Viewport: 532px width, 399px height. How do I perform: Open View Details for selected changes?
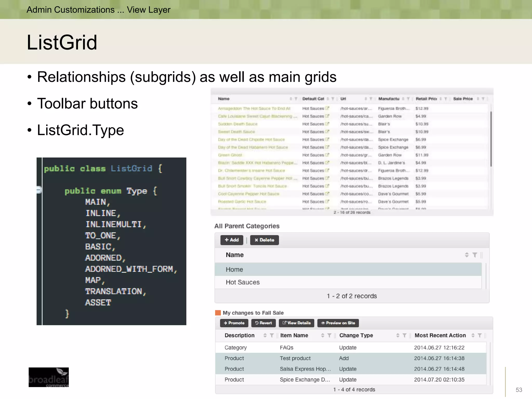296,323
